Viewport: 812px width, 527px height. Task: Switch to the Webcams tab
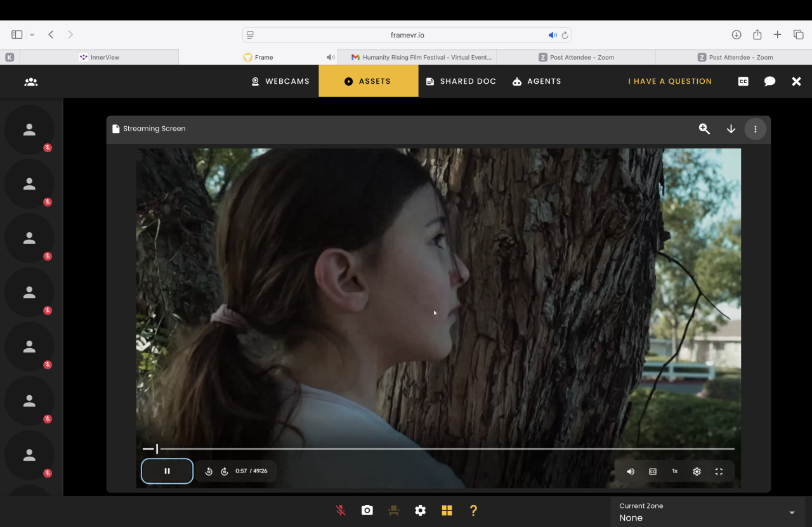coord(280,81)
